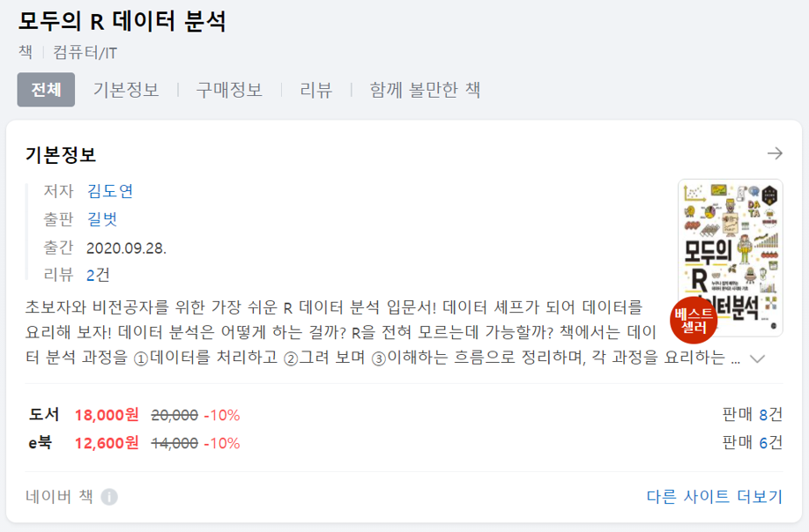809x532 pixels.
Task: Click the info icon next to 네이버 책
Action: click(x=109, y=497)
